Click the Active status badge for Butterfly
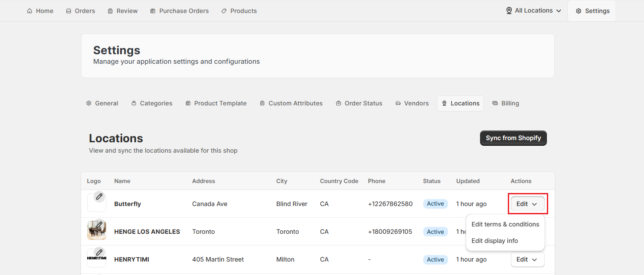 coord(435,204)
